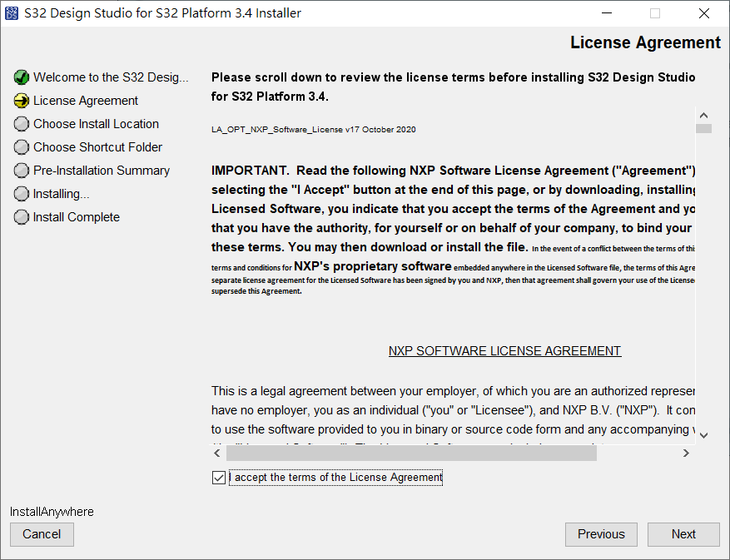Click the Pre-Installation Summary step circle
Viewport: 730px width, 560px height.
(22, 171)
